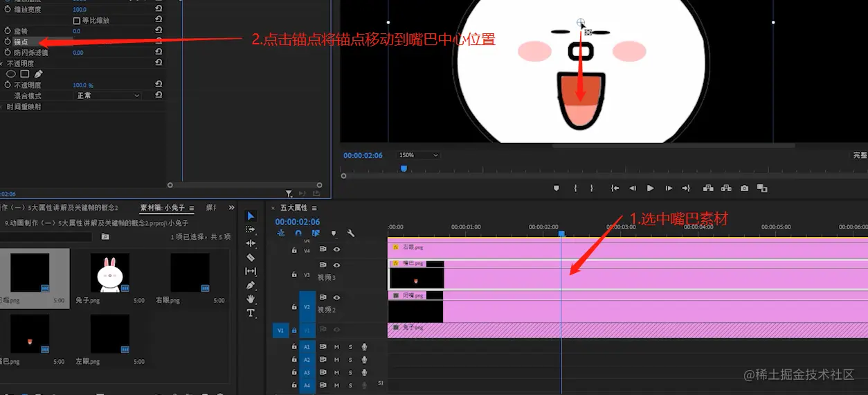The width and height of the screenshot is (868, 395).
Task: Step back one frame
Action: click(x=633, y=188)
